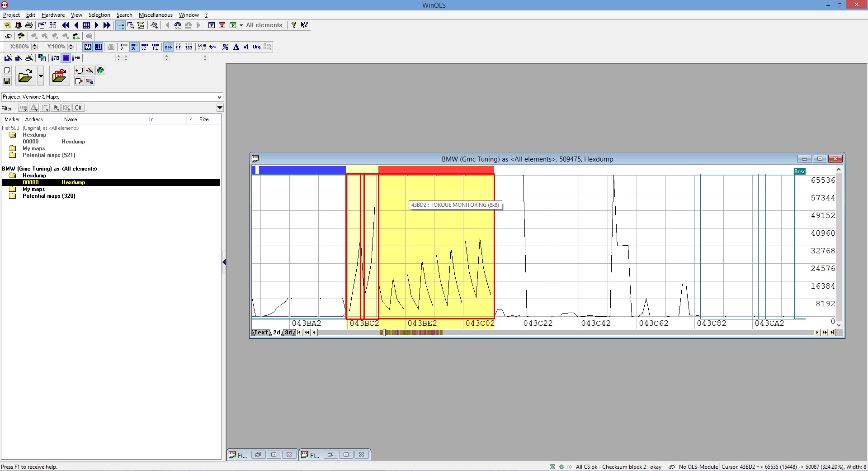The image size is (868, 471).
Task: Click the percent display icon
Action: coord(226,47)
